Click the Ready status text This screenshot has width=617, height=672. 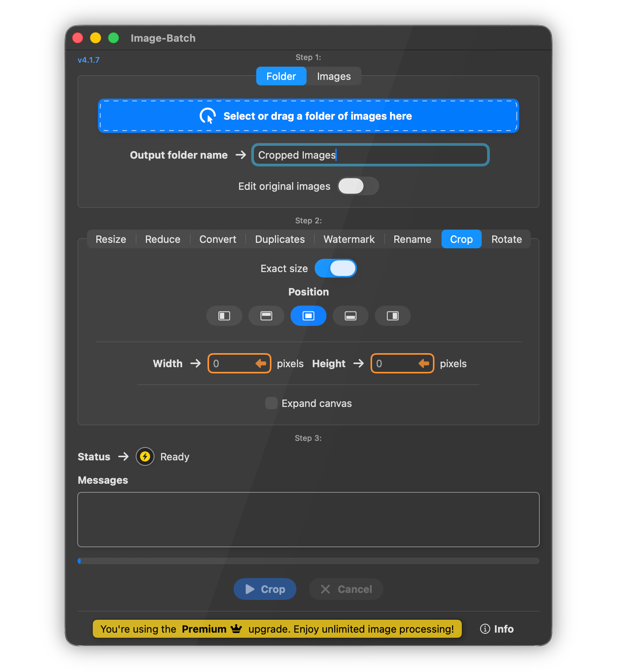click(x=175, y=457)
